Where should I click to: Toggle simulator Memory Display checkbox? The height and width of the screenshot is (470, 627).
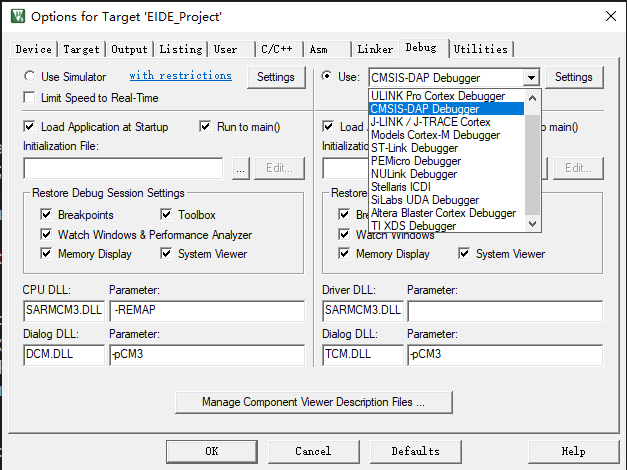click(46, 253)
